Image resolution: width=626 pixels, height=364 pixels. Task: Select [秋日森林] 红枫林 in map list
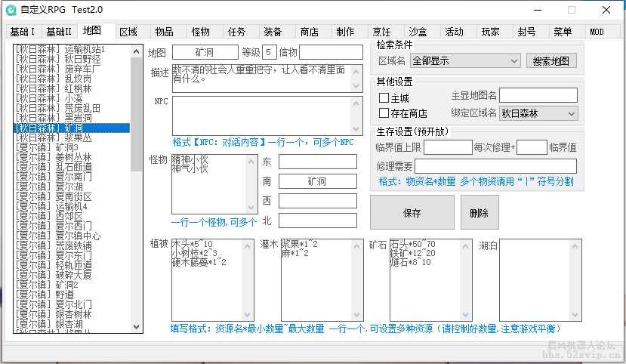tap(72, 88)
